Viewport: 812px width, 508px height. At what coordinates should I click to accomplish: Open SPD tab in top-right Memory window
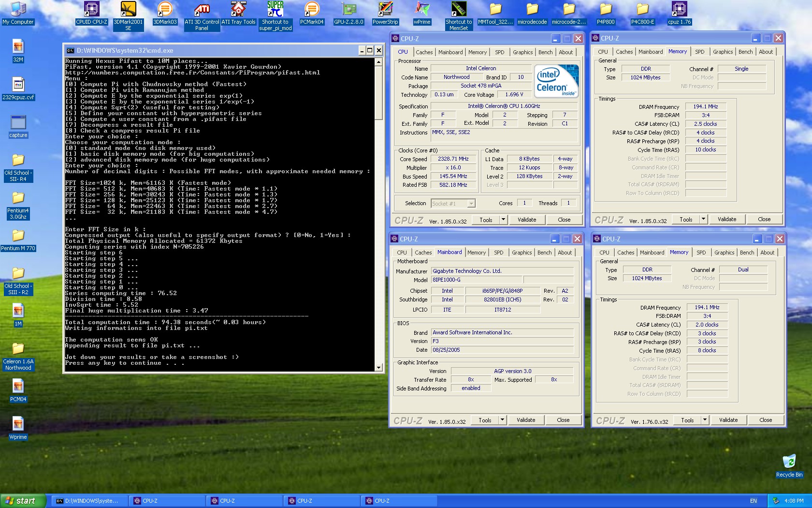[x=699, y=52]
